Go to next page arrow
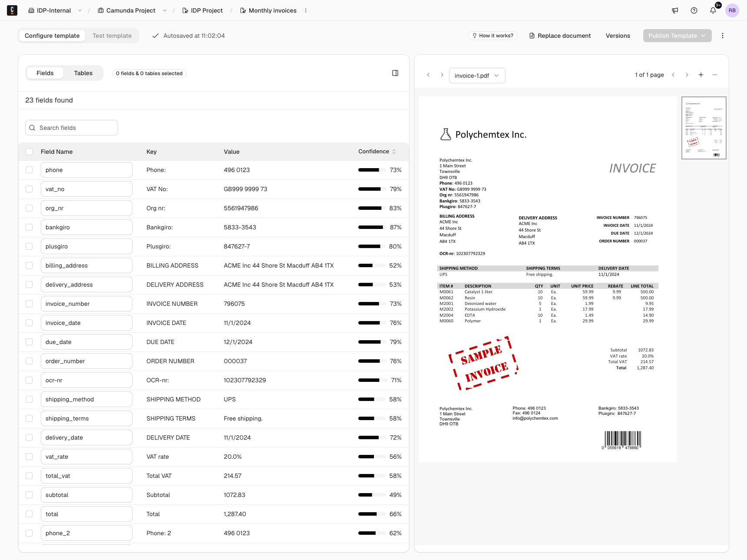747x560 pixels. 687,75
